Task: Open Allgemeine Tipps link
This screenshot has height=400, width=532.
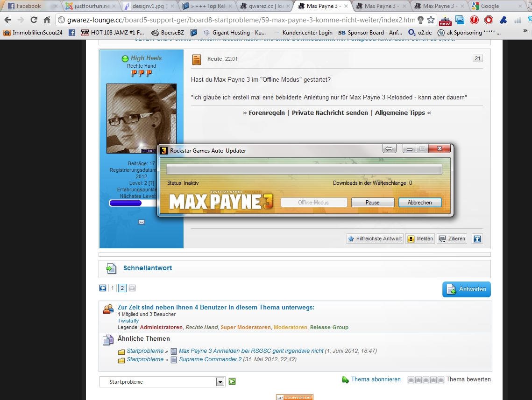Action: (x=400, y=112)
